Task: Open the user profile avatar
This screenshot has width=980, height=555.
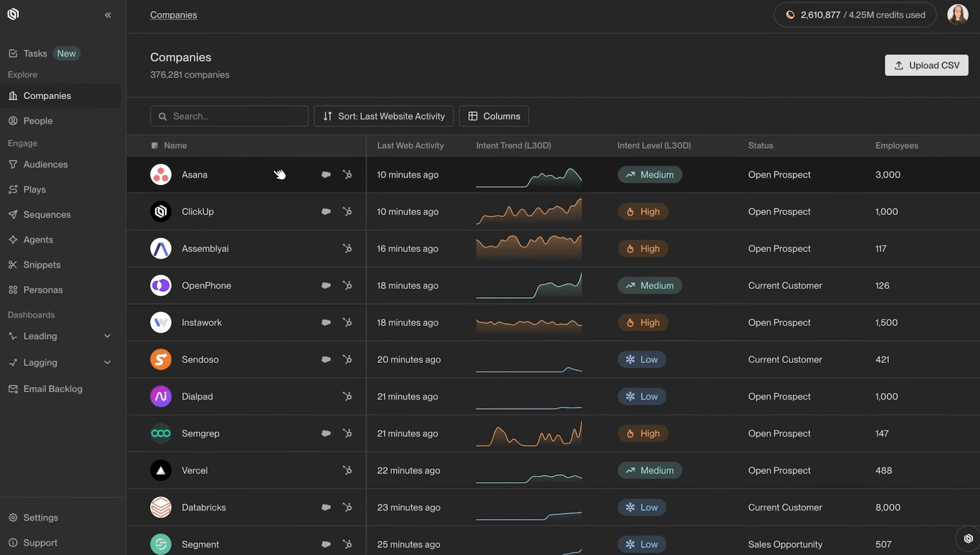Action: click(x=958, y=15)
